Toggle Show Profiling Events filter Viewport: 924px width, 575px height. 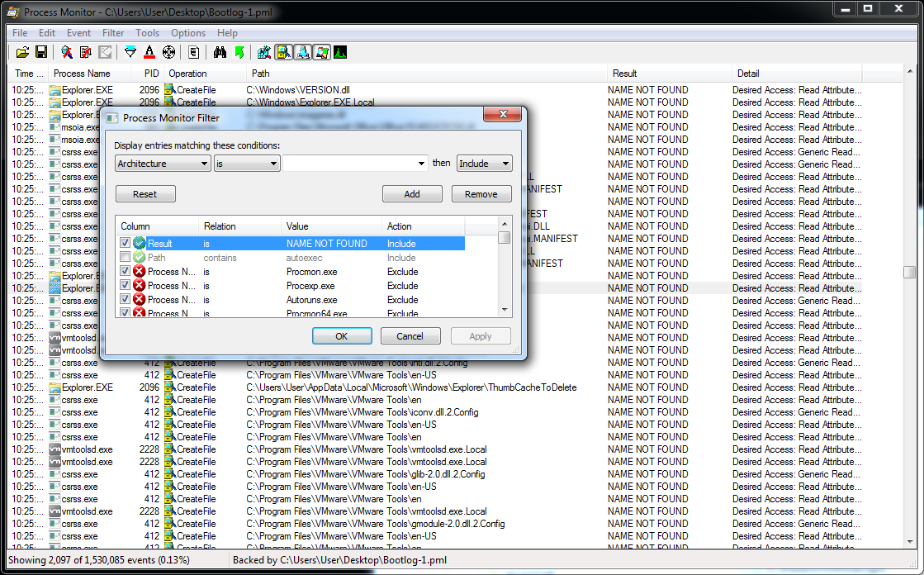(x=339, y=51)
